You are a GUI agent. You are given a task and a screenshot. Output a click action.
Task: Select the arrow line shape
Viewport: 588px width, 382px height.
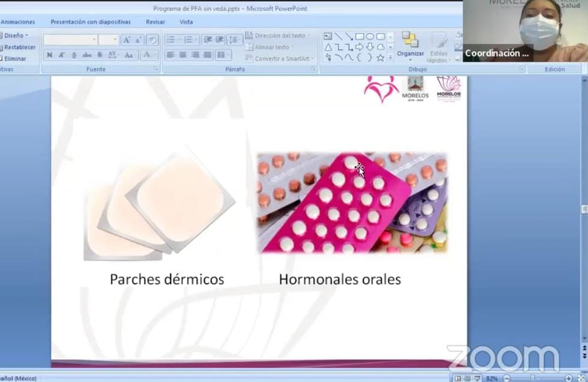[349, 36]
